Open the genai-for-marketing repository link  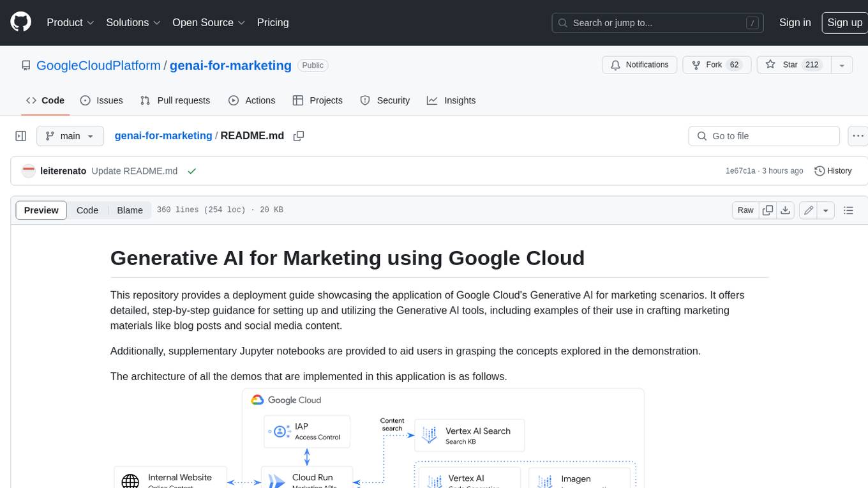[x=230, y=65]
